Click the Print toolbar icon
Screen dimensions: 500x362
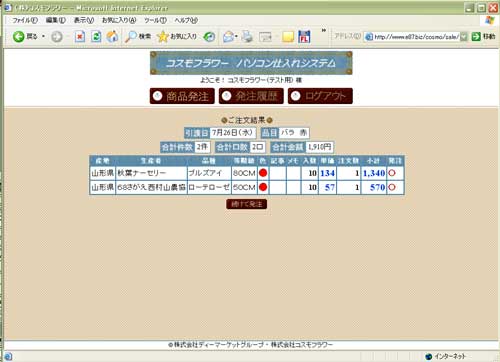click(x=247, y=36)
